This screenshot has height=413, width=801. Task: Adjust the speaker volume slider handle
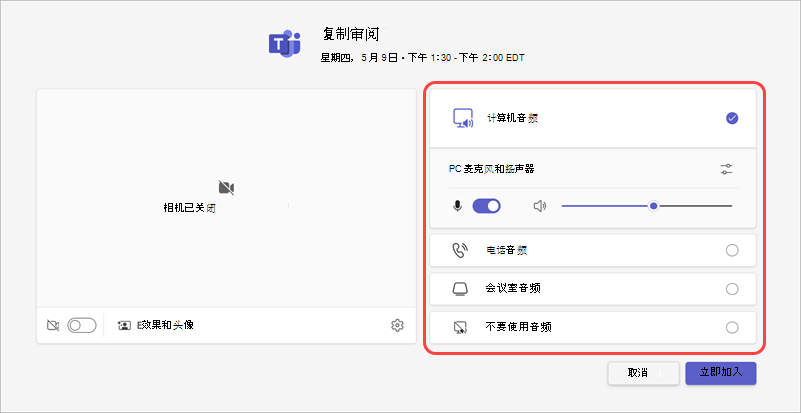point(653,206)
